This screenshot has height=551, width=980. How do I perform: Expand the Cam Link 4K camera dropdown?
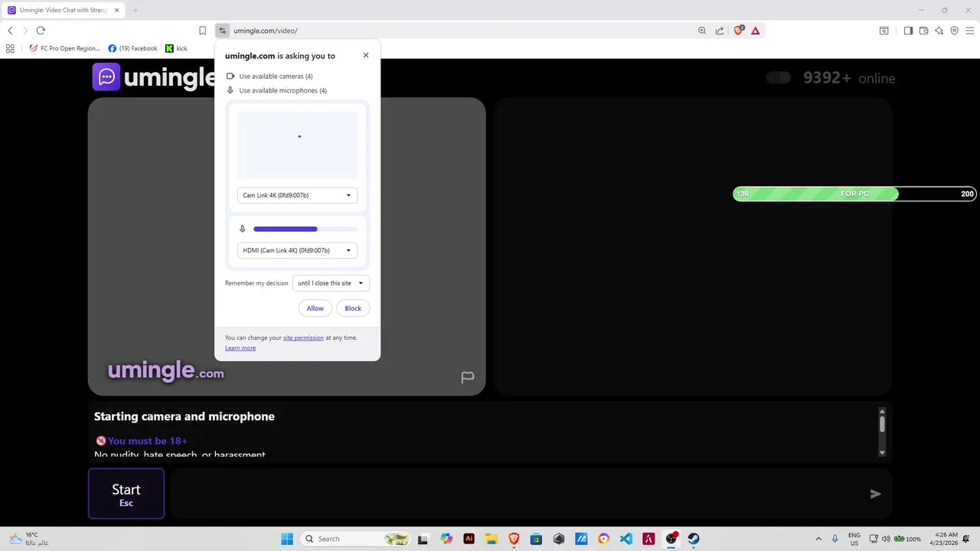297,195
